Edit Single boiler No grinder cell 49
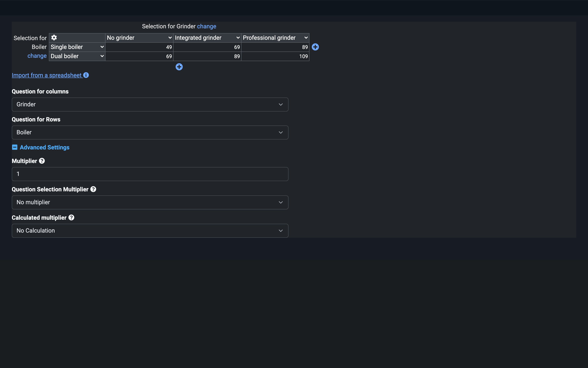The width and height of the screenshot is (588, 368). (139, 47)
